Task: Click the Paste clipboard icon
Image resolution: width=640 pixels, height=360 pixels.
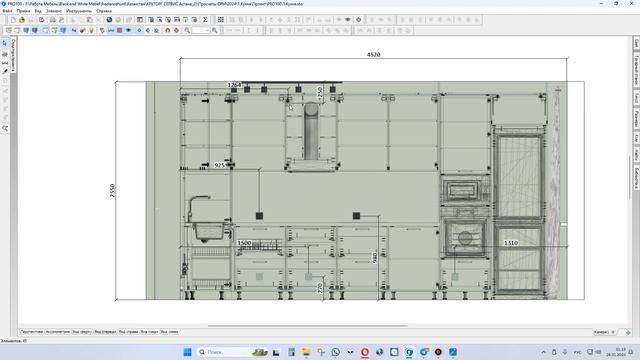Action: (x=89, y=20)
